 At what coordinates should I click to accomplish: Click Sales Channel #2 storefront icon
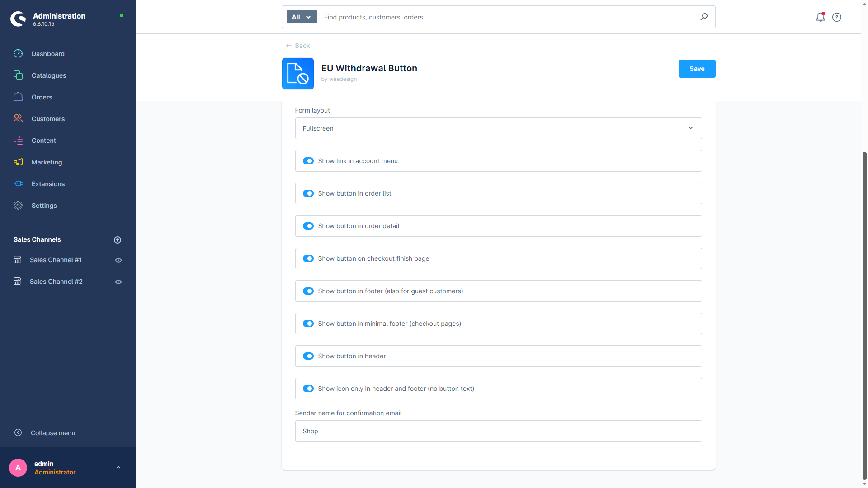coord(17,282)
